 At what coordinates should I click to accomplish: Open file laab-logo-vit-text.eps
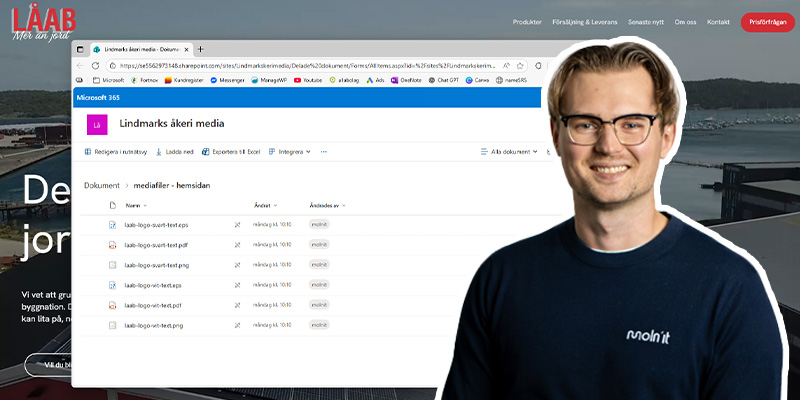(x=153, y=285)
